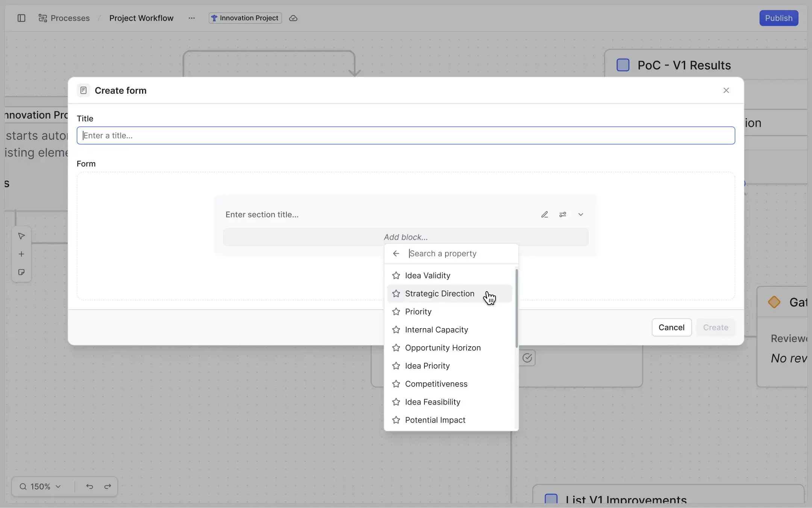Click the pencil edit section icon
Screen dimensions: 812x508
click(544, 214)
